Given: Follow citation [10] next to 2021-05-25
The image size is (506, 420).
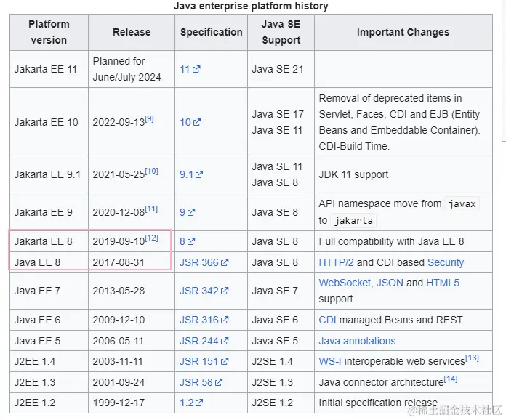Looking at the screenshot, I should tap(152, 171).
